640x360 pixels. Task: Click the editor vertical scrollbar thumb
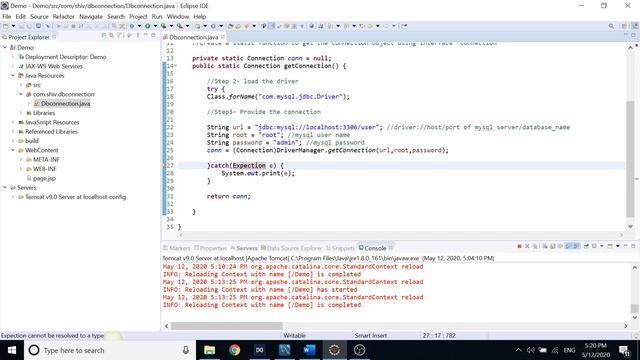pyautogui.click(x=630, y=159)
